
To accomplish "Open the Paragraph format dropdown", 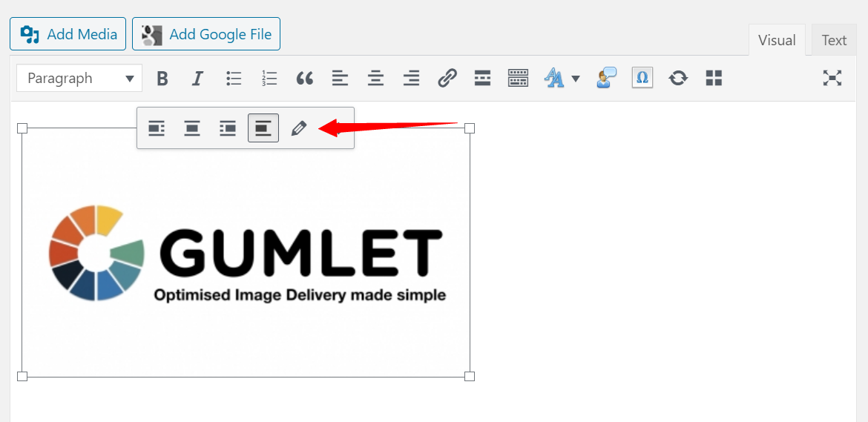I will pyautogui.click(x=79, y=78).
